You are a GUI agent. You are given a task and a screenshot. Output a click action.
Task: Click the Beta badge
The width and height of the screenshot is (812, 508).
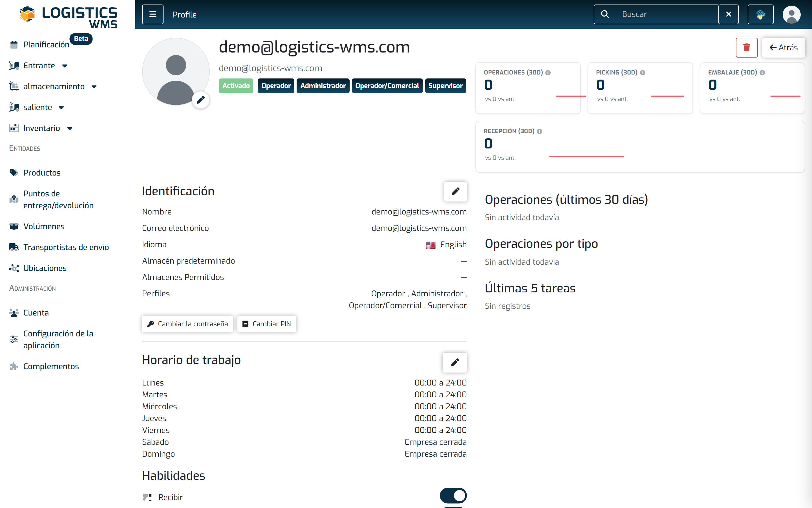(x=81, y=39)
